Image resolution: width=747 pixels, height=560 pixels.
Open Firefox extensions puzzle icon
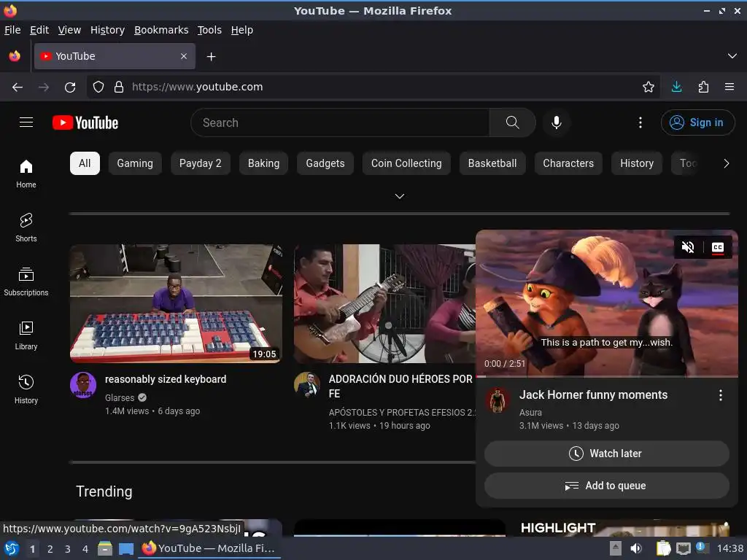point(703,87)
